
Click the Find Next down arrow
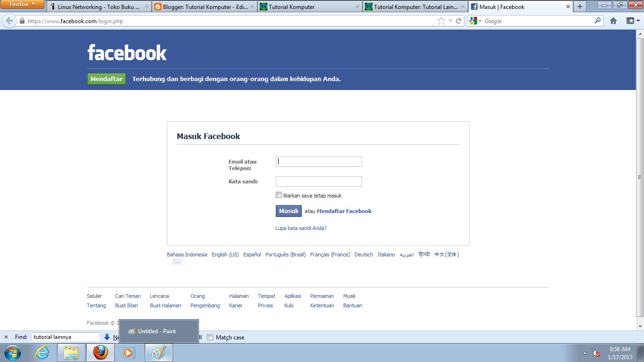click(107, 337)
